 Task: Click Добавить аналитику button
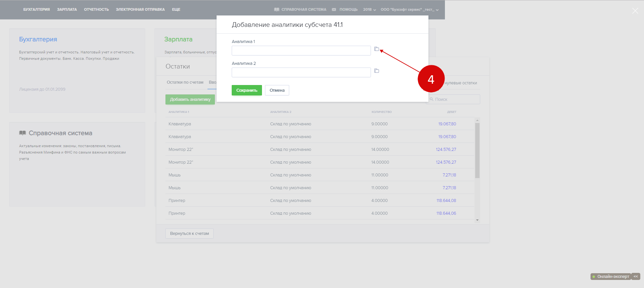click(190, 99)
